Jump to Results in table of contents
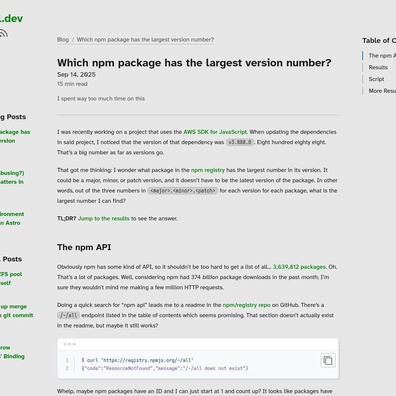Screen dimensions: 396x396 [378, 67]
